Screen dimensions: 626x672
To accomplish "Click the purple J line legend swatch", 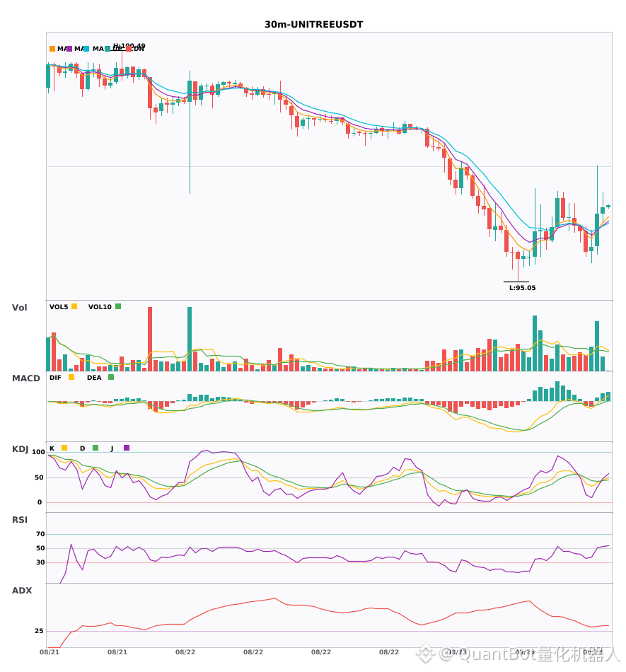I will (127, 448).
